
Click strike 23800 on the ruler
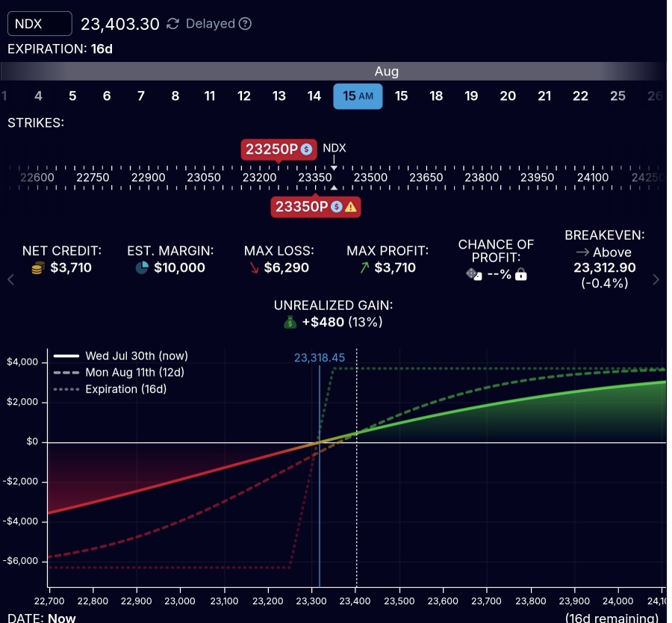tap(482, 178)
